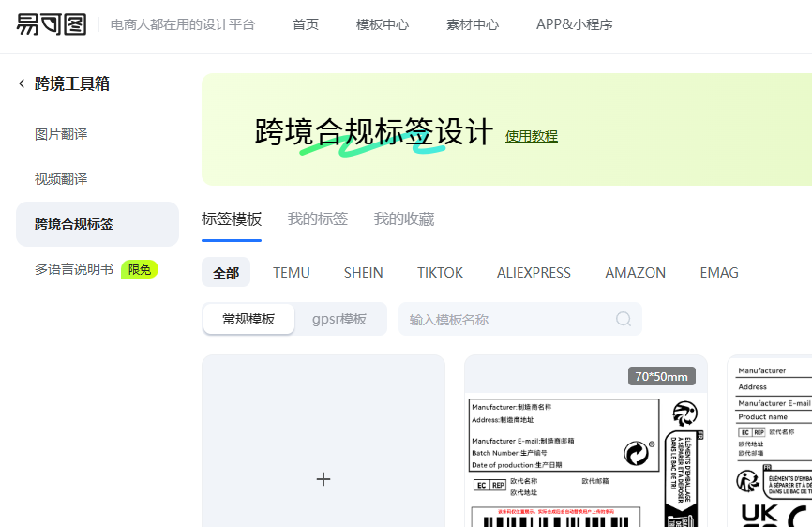Click the plus icon to create new label
Screen dimensions: 812x527
pyautogui.click(x=323, y=479)
